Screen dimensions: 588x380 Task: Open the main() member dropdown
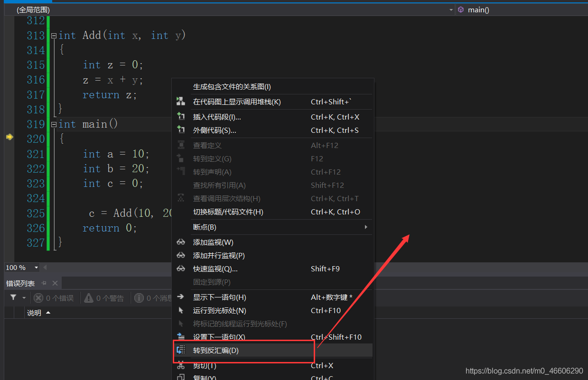(522, 9)
